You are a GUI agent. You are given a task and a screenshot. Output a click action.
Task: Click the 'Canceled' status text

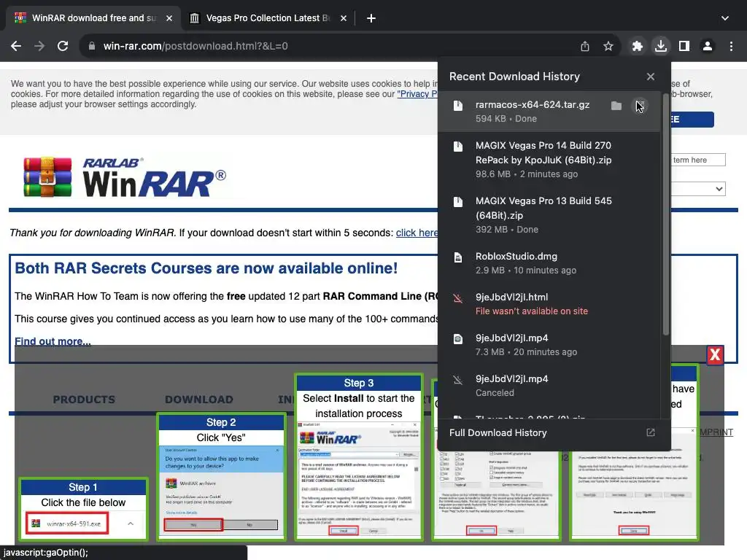point(495,393)
